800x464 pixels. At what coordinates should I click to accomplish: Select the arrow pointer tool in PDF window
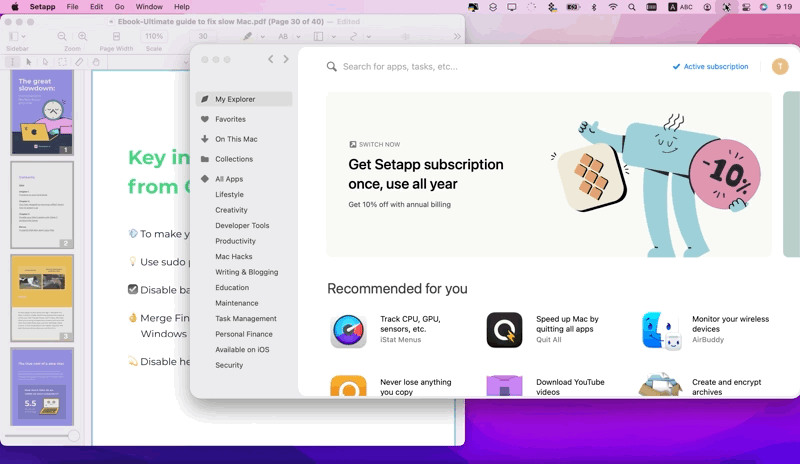point(29,62)
